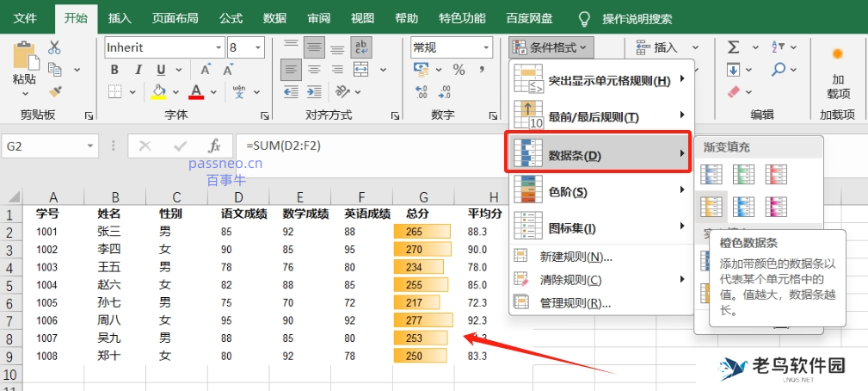
Task: Open the font name dropdown
Action: point(217,47)
